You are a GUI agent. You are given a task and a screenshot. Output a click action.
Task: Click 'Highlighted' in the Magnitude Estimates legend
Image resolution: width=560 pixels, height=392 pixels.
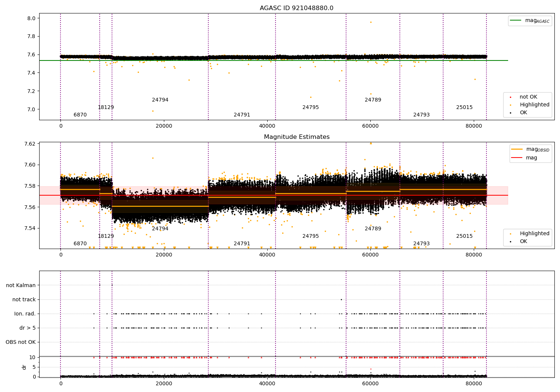pyautogui.click(x=534, y=234)
